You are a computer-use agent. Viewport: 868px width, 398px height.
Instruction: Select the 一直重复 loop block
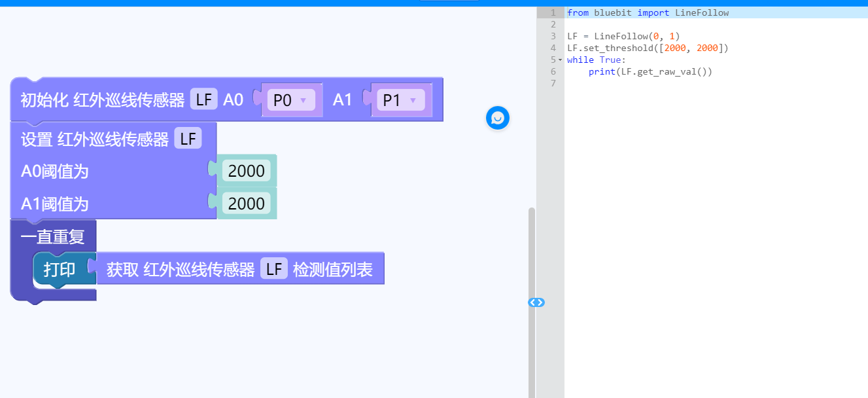(53, 236)
